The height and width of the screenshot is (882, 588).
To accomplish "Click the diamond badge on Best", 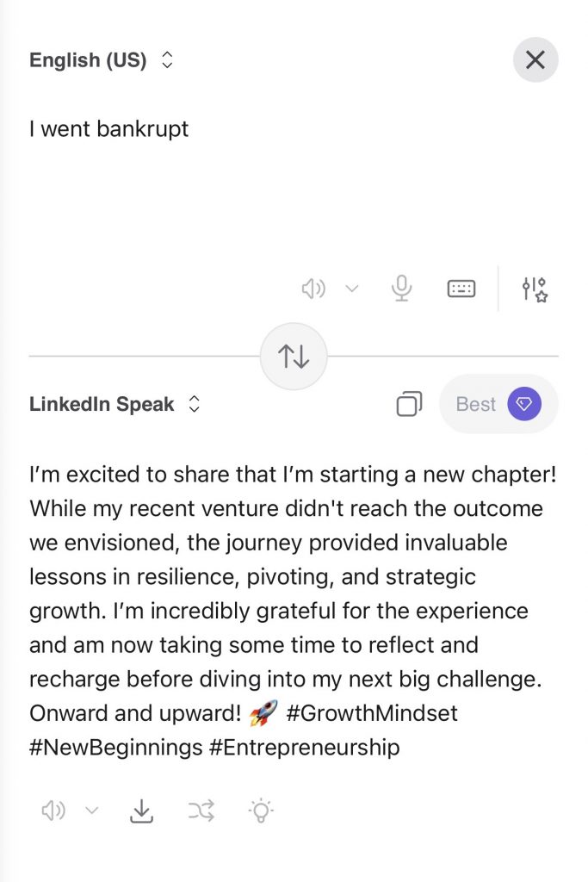I will tap(526, 403).
